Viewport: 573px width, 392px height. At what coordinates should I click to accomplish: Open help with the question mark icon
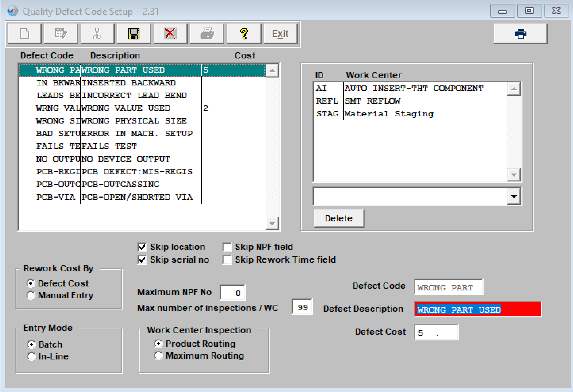244,34
